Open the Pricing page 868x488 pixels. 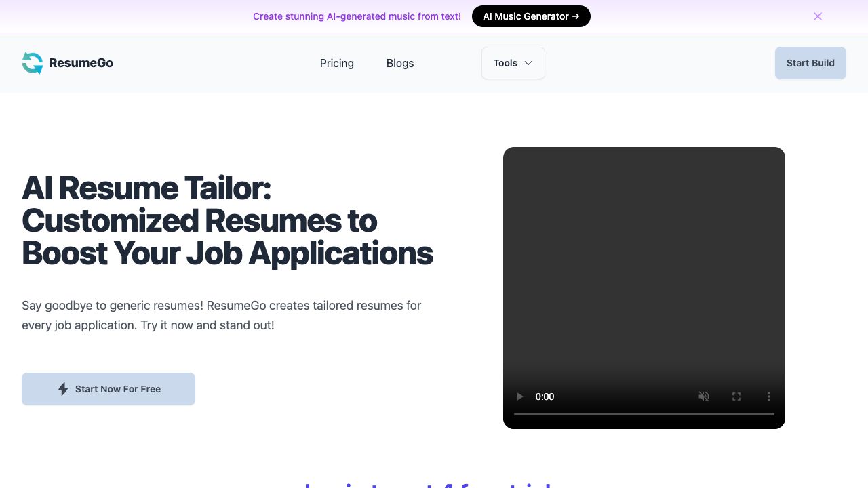(x=336, y=63)
